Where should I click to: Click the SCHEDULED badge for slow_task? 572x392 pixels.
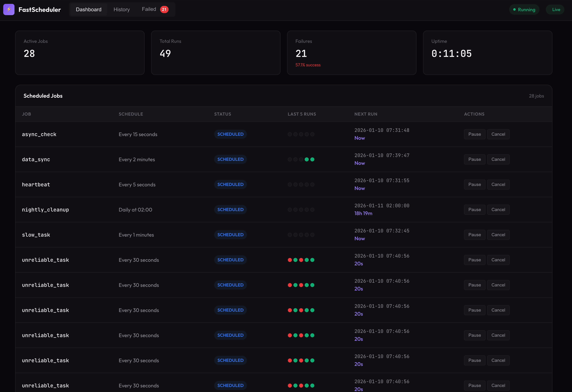230,235
